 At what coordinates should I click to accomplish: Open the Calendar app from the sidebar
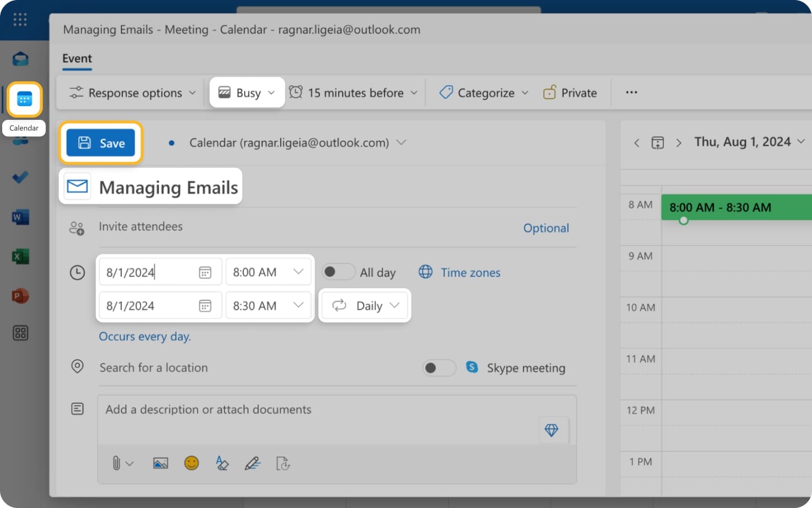23,99
